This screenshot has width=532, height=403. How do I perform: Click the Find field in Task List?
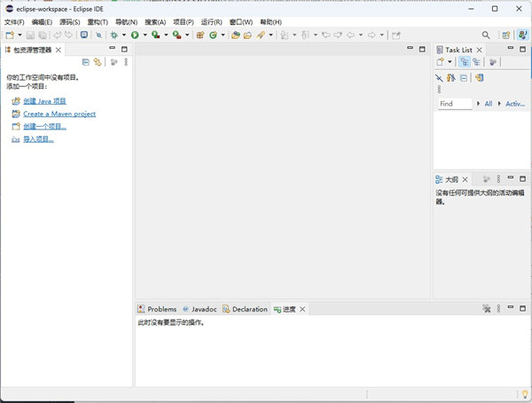[456, 104]
